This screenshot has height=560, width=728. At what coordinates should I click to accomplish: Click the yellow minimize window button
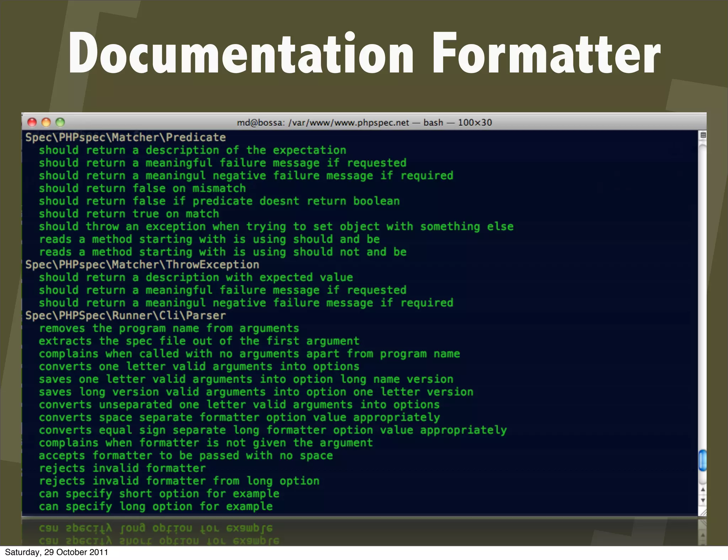click(46, 122)
